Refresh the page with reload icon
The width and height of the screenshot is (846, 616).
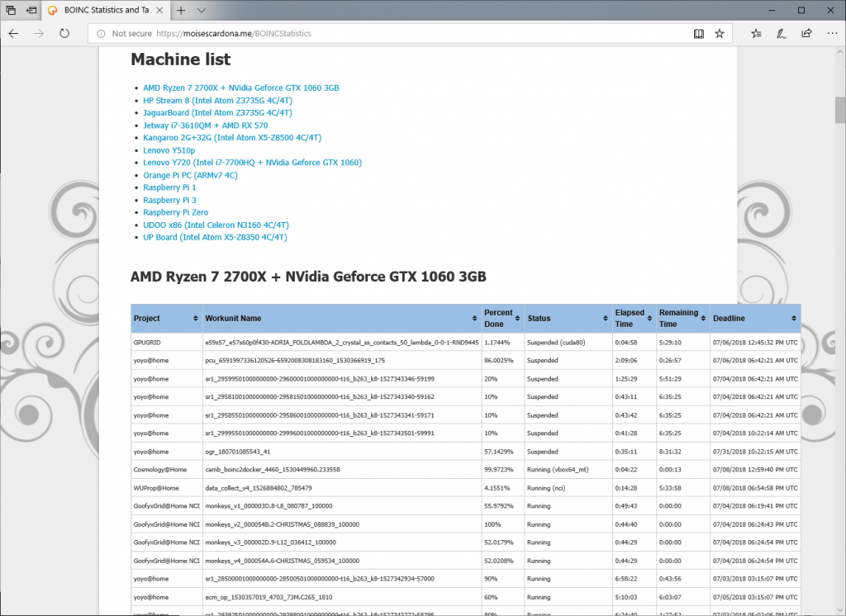(64, 34)
